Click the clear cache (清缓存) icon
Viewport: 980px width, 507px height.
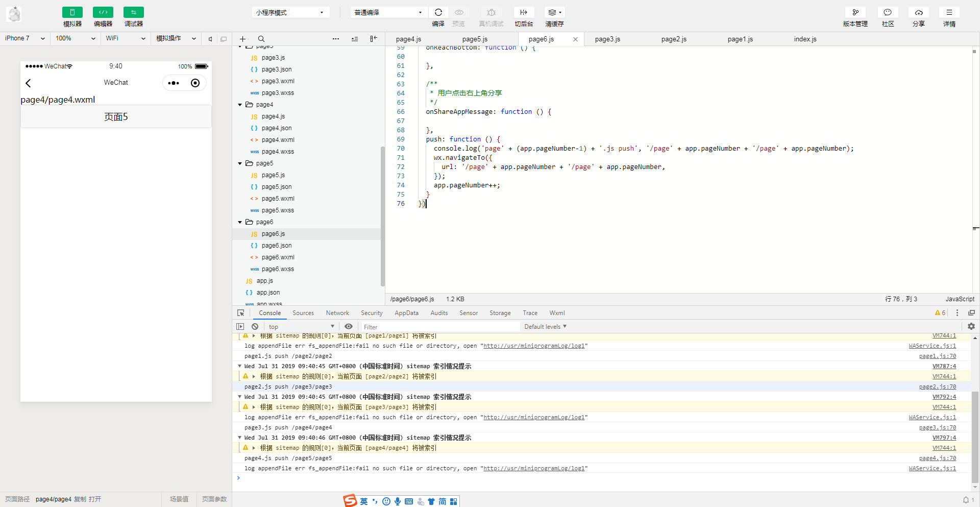click(554, 12)
